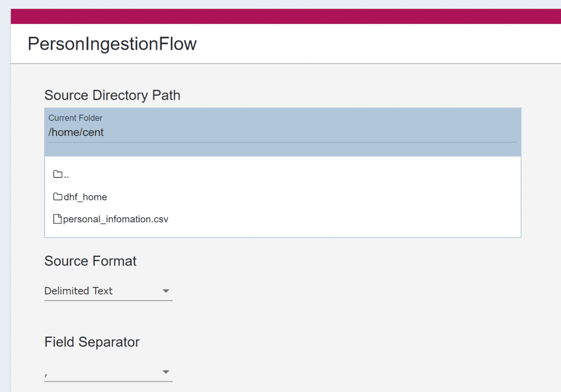Open the dhf_home folder by its name
The width and height of the screenshot is (561, 392).
coord(85,197)
